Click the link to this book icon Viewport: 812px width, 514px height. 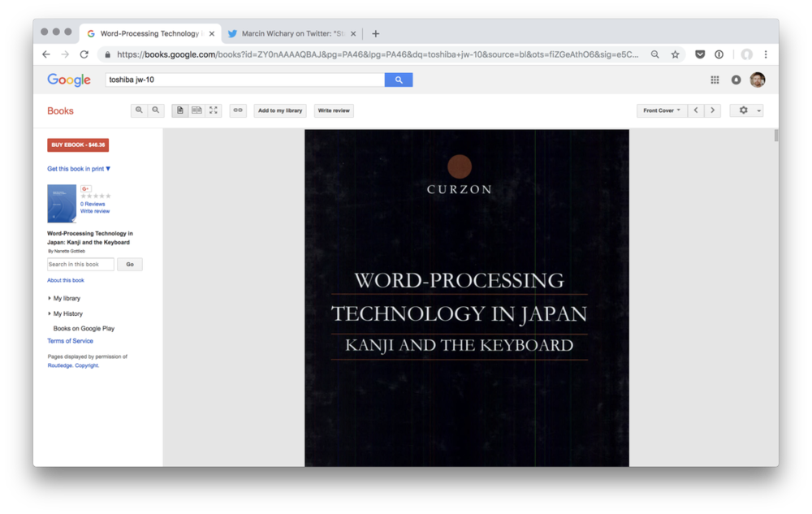coord(238,110)
